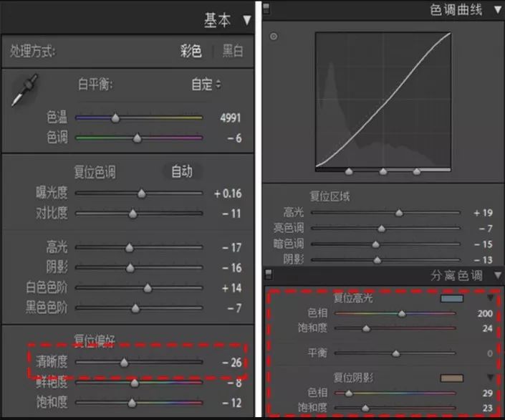Open the highlights color swatch
This screenshot has width=505, height=420.
[452, 298]
